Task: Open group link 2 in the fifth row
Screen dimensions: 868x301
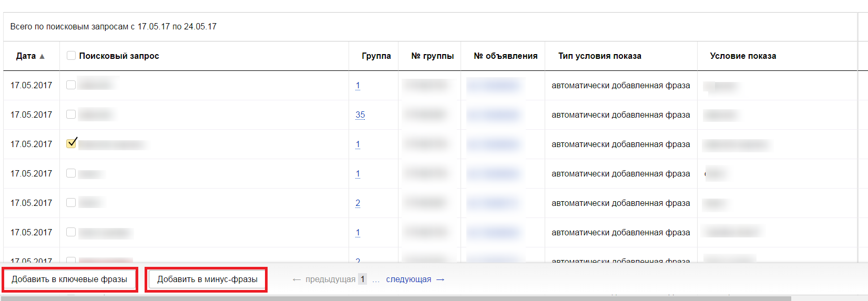Action: (358, 203)
